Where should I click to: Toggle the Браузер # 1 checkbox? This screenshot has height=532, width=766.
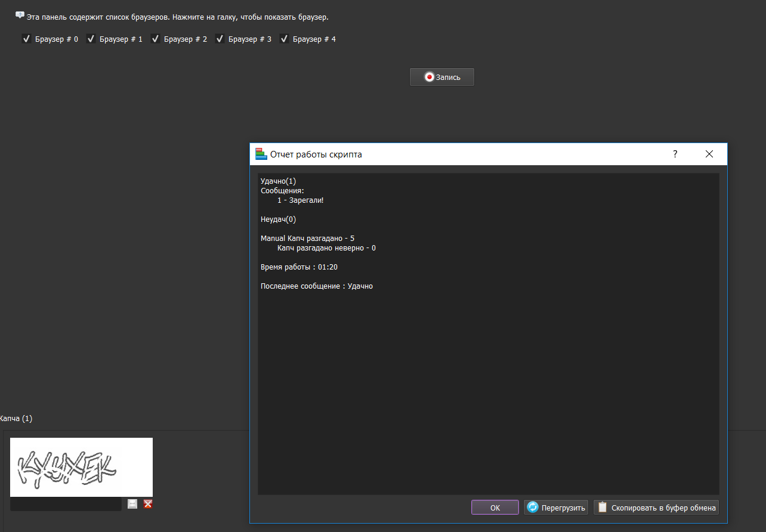tap(91, 39)
